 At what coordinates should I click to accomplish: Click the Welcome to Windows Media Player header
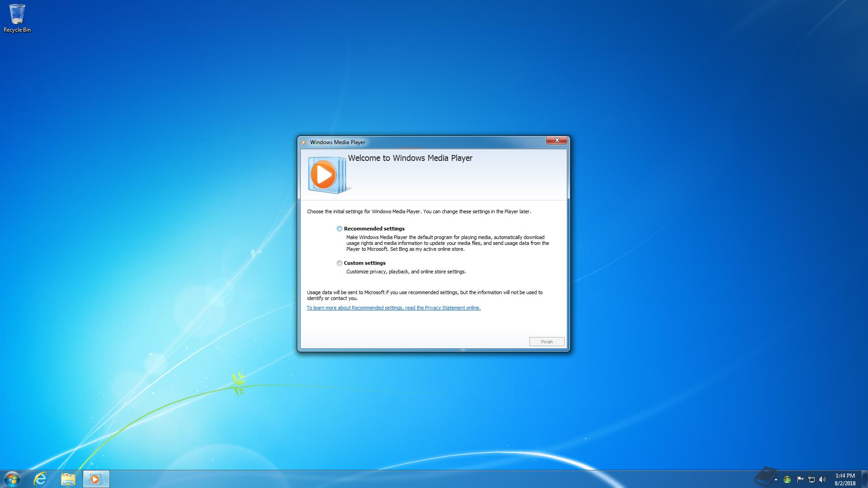coord(410,158)
